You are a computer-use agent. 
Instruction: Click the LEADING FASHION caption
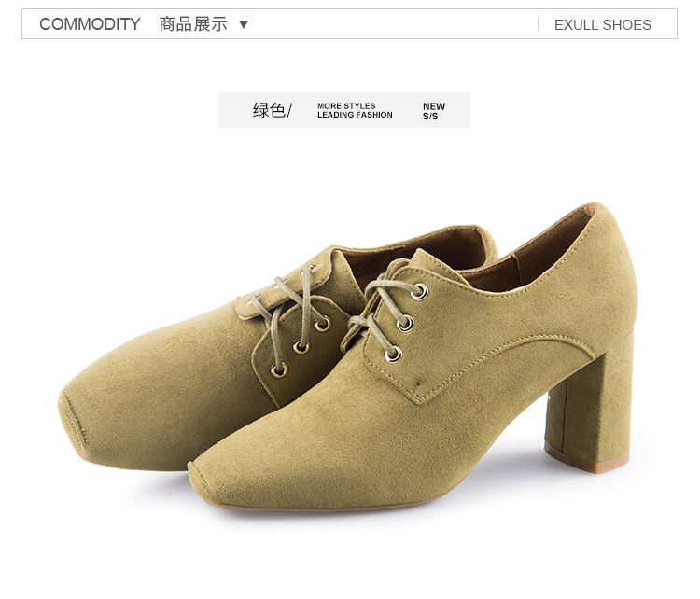(355, 115)
